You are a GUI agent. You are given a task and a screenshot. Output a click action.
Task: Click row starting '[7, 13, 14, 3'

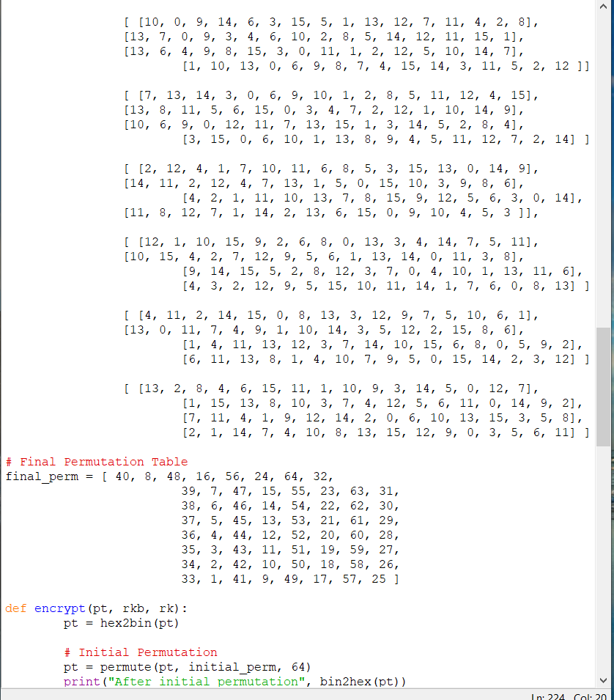tap(331, 95)
